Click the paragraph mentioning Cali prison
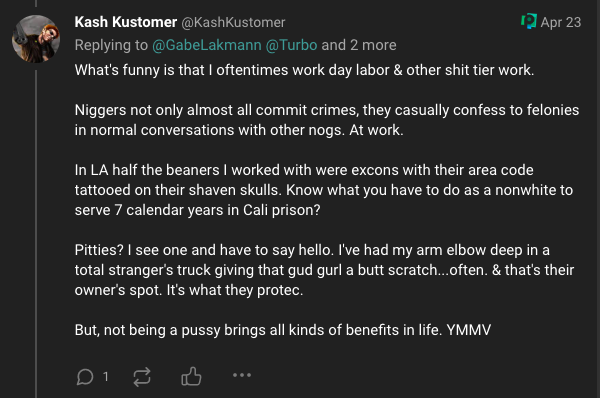The width and height of the screenshot is (600, 398). pyautogui.click(x=324, y=190)
